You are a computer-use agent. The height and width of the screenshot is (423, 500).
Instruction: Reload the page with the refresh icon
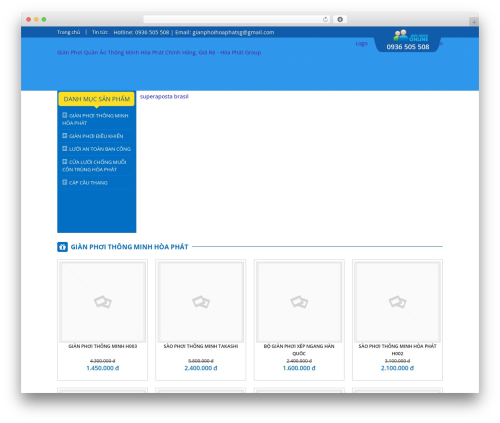(325, 19)
